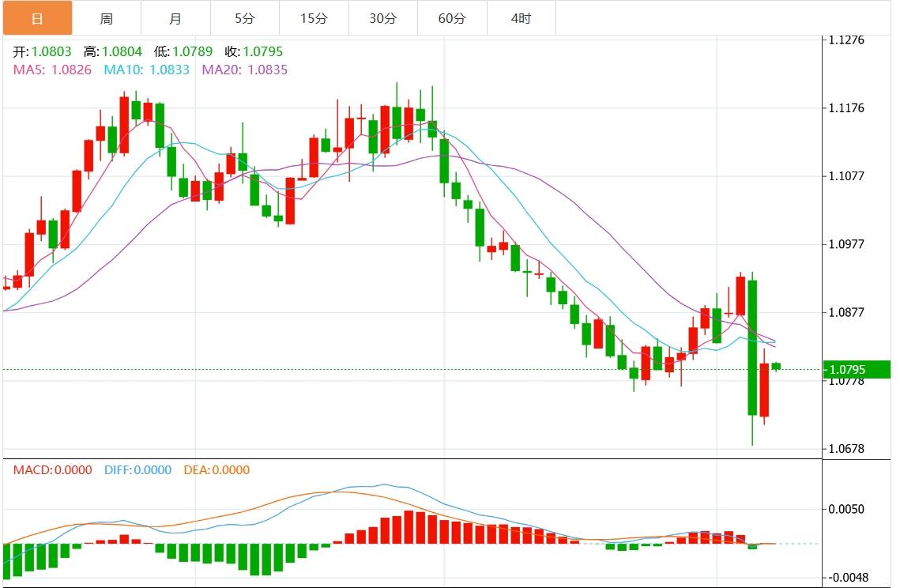Click the 开 opening price value 1.0803

coord(51,52)
